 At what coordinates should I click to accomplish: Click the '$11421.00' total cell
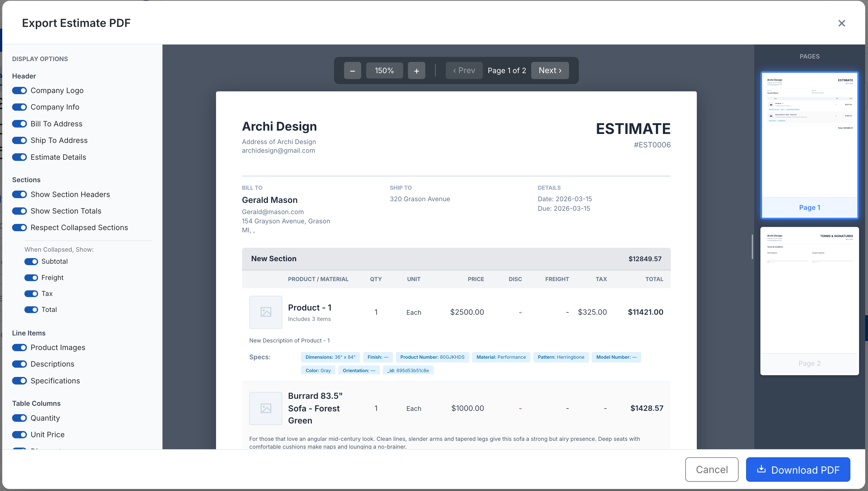tap(645, 312)
